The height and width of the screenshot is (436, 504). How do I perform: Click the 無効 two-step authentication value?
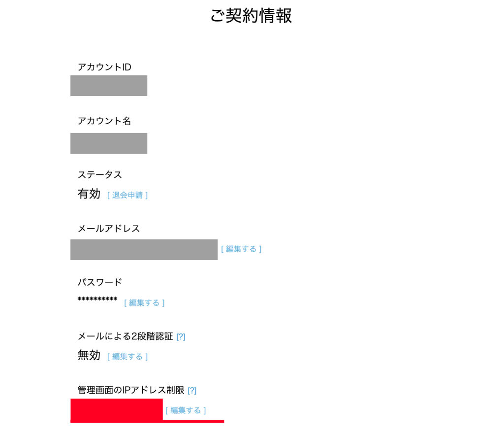point(89,355)
